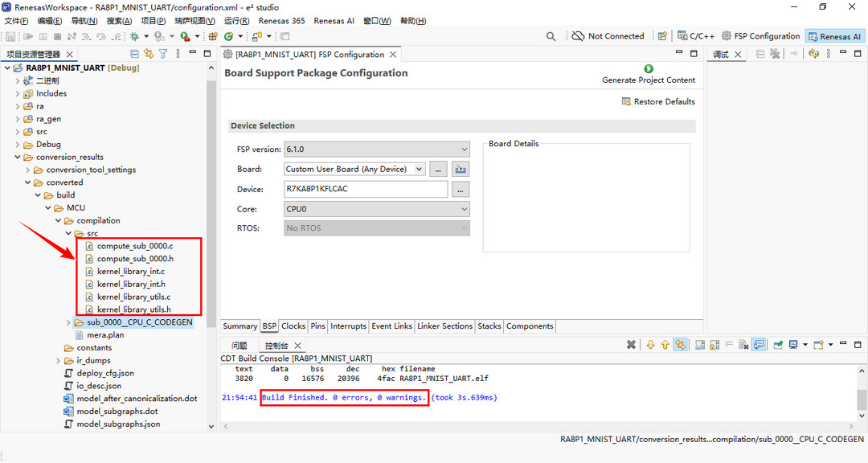
Task: Toggle console link arrows icon
Action: (680, 345)
